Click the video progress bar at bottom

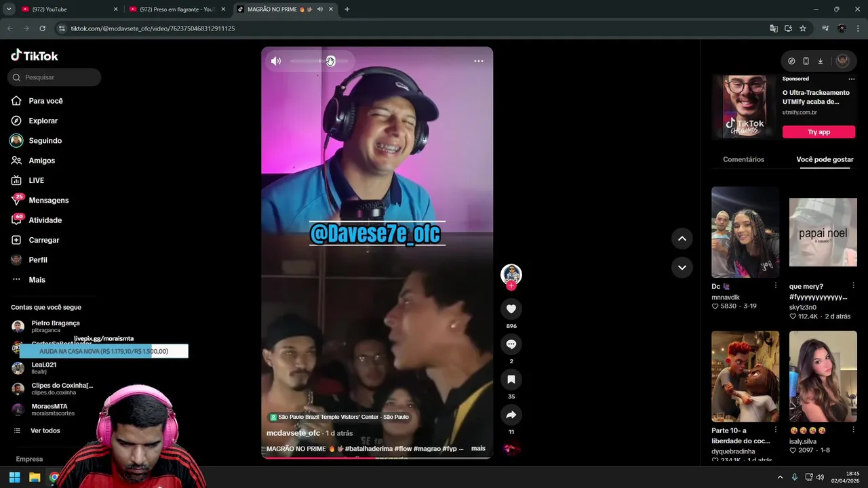tap(377, 457)
